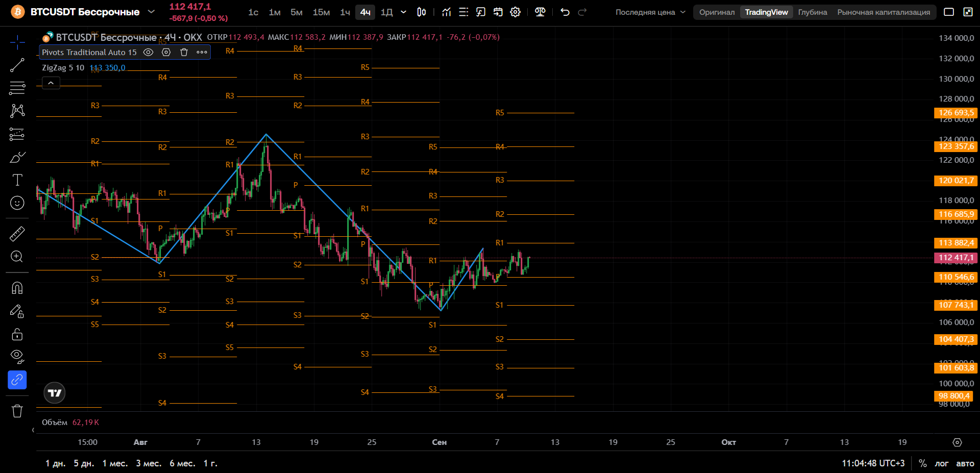This screenshot has height=473, width=980.
Task: Click the single-panel layout icon
Action: point(949,12)
